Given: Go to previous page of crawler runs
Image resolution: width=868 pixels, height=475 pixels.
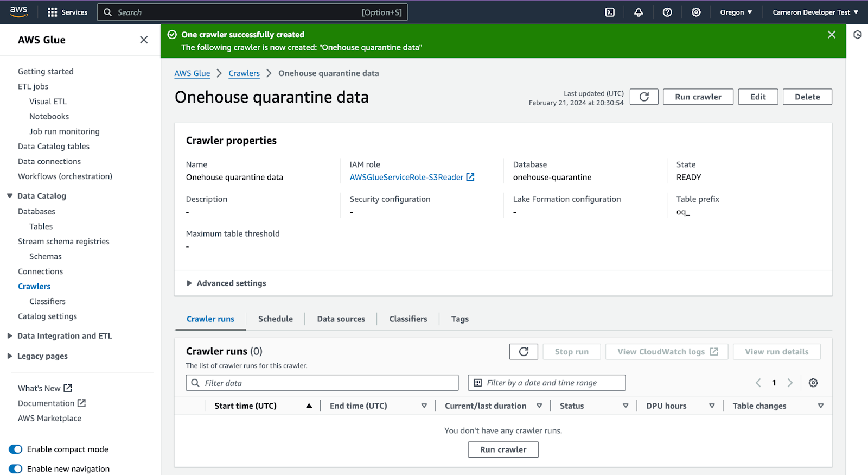Looking at the screenshot, I should point(758,383).
